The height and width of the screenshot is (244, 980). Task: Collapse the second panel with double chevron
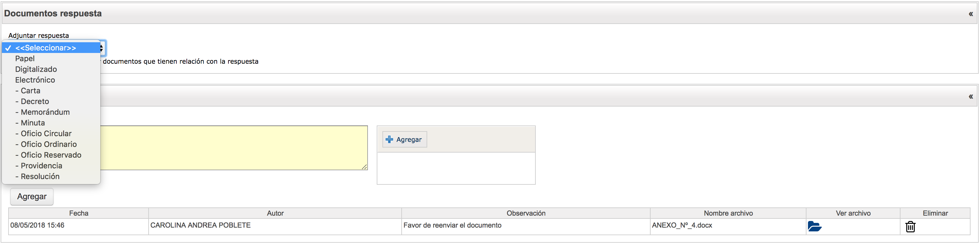coord(971,96)
